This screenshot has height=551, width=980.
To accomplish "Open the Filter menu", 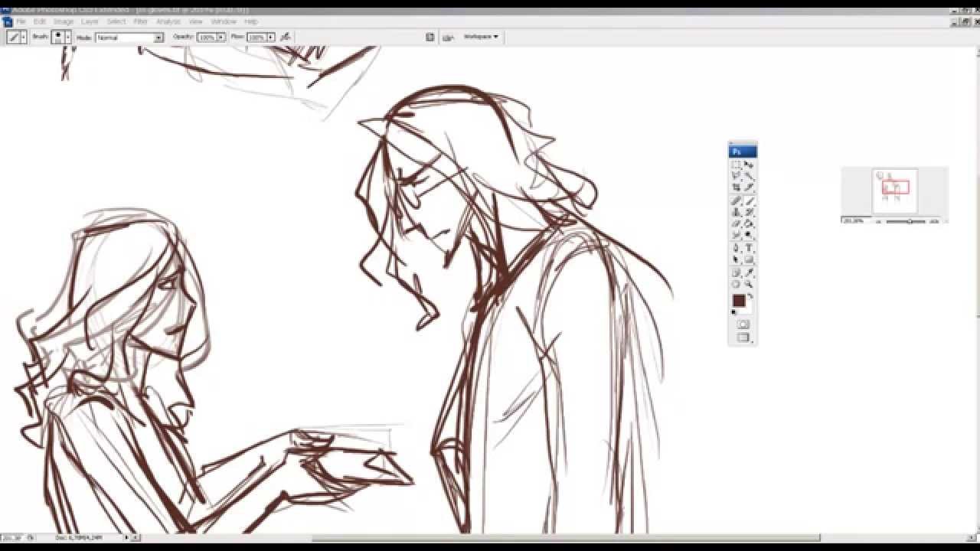I will 140,21.
